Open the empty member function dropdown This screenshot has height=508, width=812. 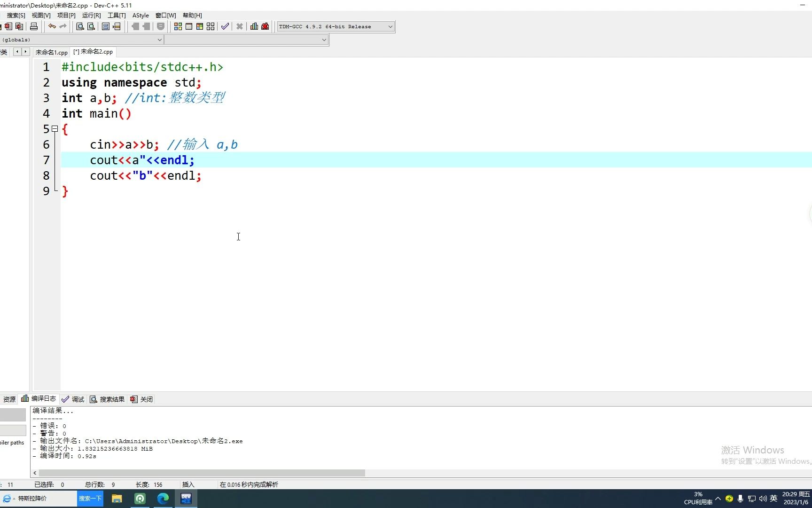(246, 40)
